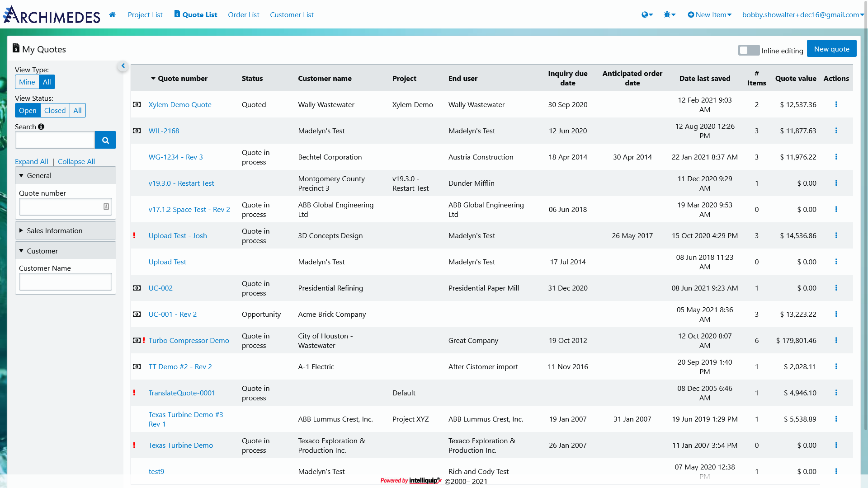
Task: Open the globe language dropdown
Action: pyautogui.click(x=647, y=14)
